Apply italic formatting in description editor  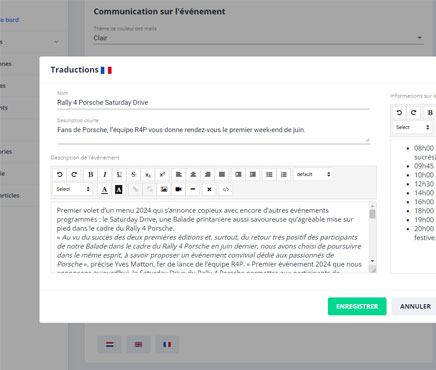[x=105, y=174]
